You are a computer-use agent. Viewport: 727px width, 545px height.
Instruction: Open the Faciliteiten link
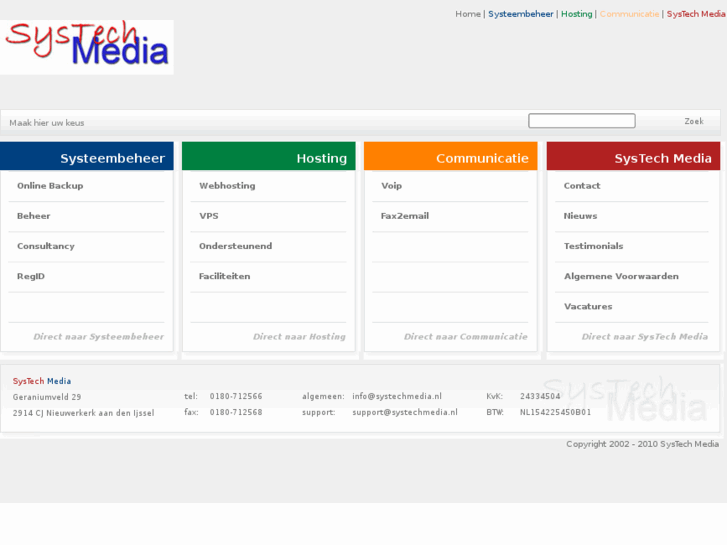point(224,276)
